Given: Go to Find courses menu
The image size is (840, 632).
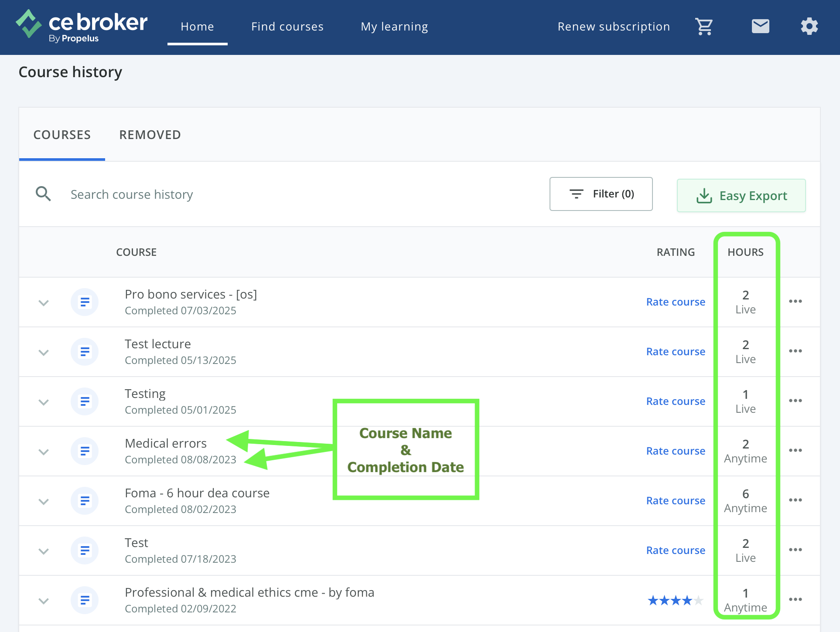Looking at the screenshot, I should click(287, 27).
